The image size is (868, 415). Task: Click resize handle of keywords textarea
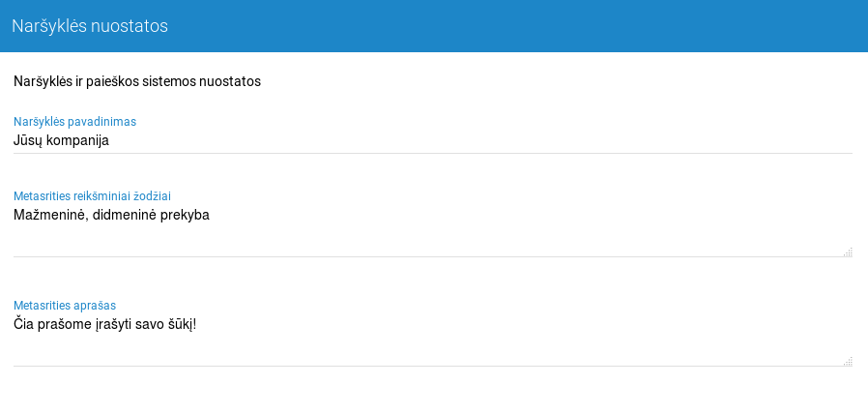pos(848,252)
